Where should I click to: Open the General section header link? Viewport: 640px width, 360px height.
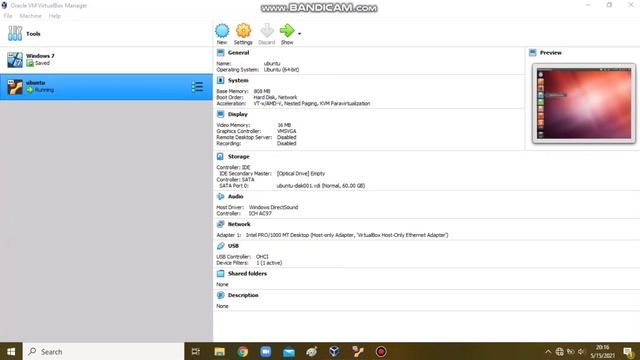[x=238, y=53]
